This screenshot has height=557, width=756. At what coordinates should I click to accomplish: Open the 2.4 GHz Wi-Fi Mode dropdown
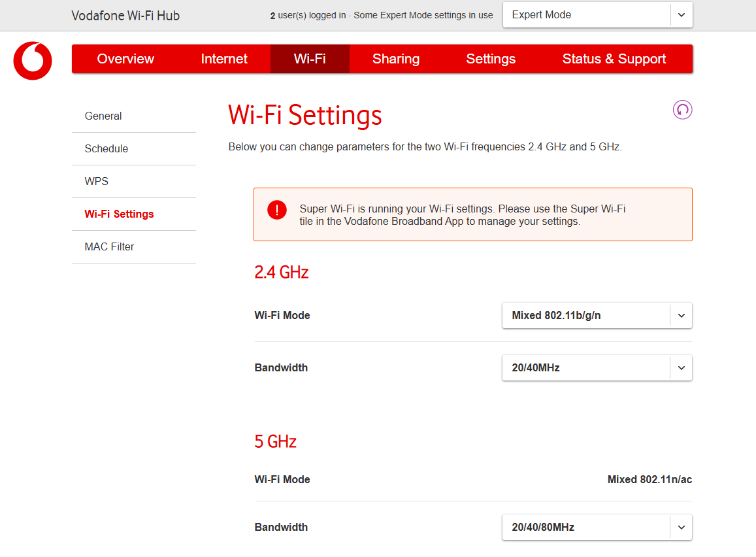click(x=597, y=315)
